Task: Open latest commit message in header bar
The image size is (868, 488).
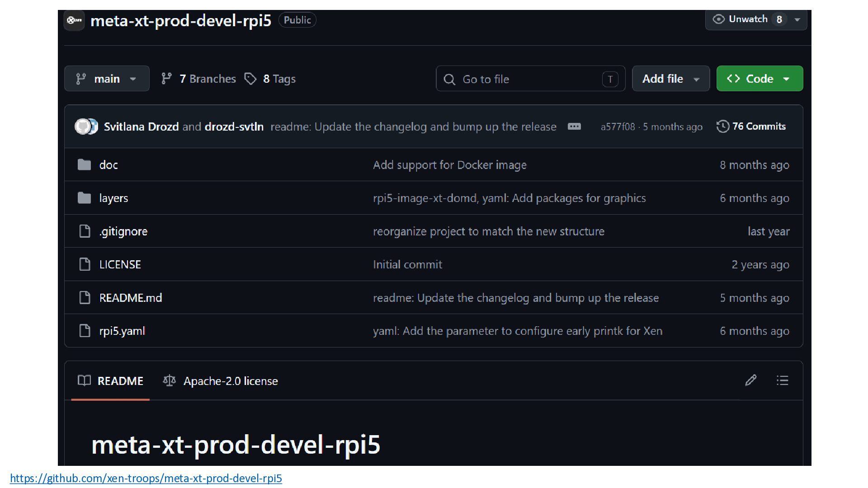Action: coord(413,127)
